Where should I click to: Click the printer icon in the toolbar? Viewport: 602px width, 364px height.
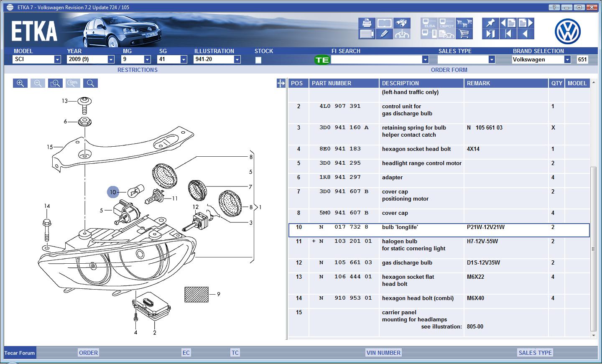point(367,23)
